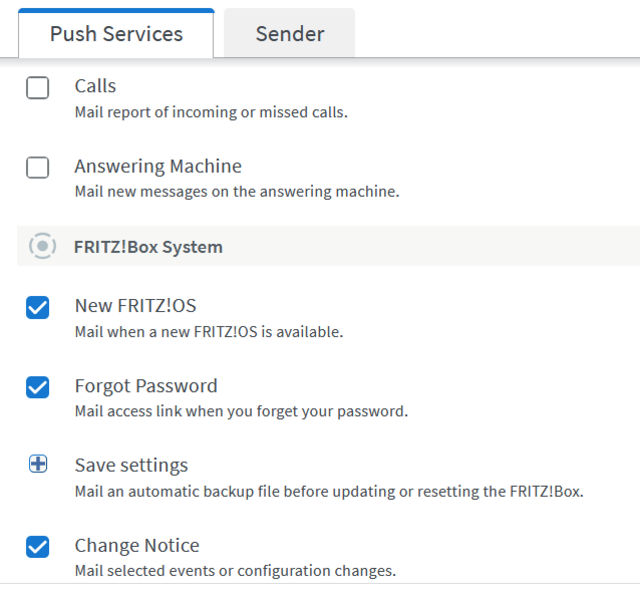Uncheck the New FRITZ!OS checkbox

pyautogui.click(x=37, y=308)
